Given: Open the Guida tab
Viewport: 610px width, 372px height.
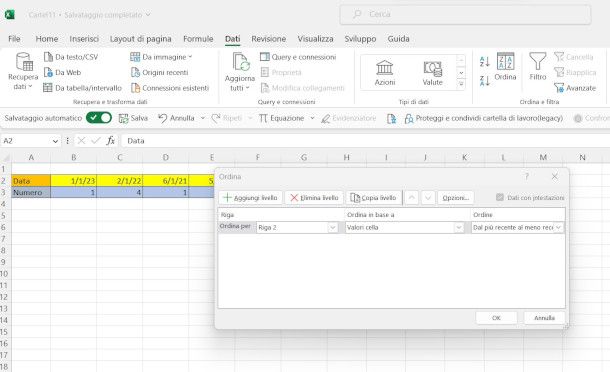Looking at the screenshot, I should 398,39.
